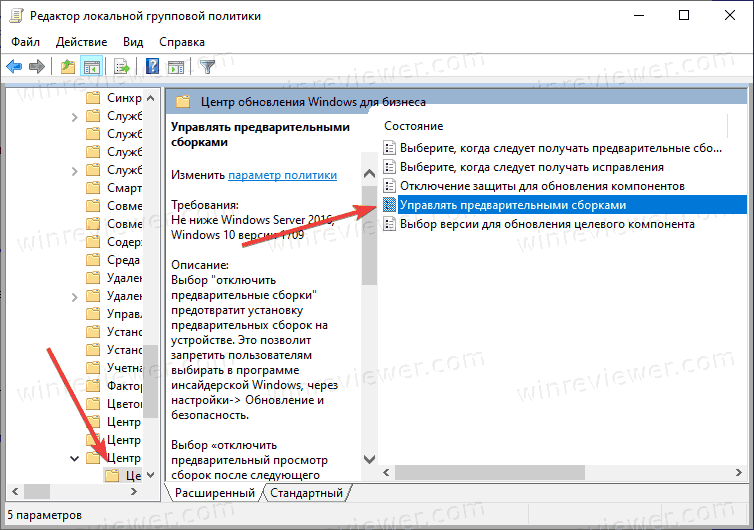Click the Up one level folder icon
Image resolution: width=754 pixels, height=530 pixels.
pos(68,66)
